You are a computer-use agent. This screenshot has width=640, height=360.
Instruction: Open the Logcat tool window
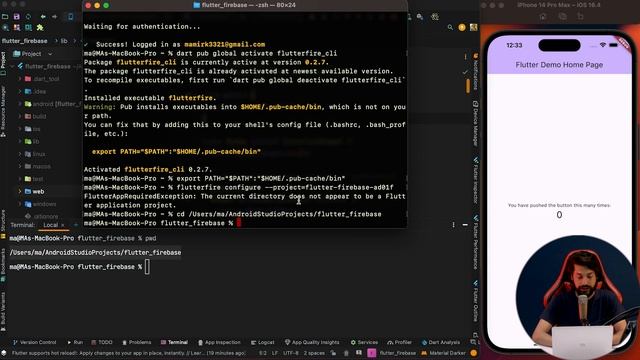coord(263,342)
